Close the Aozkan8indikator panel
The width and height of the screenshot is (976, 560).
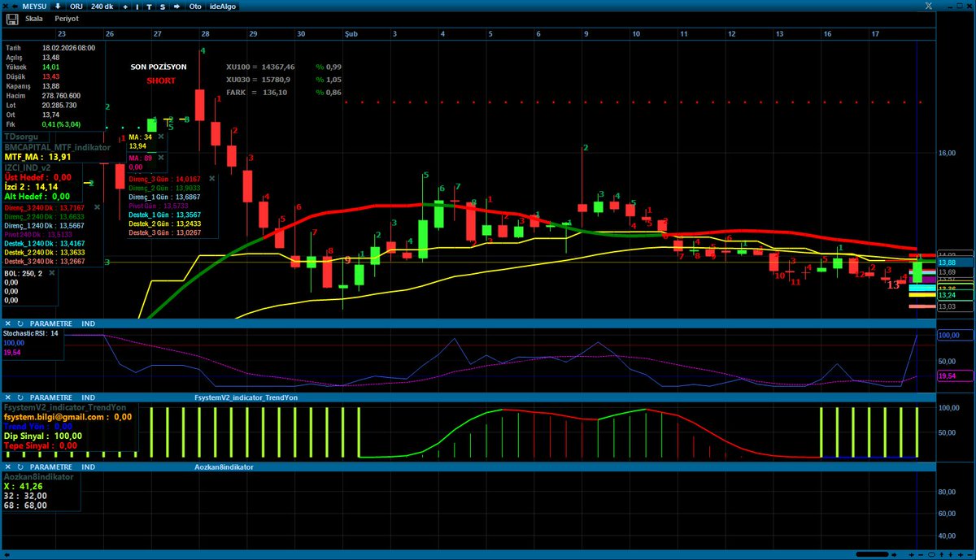[x=7, y=467]
